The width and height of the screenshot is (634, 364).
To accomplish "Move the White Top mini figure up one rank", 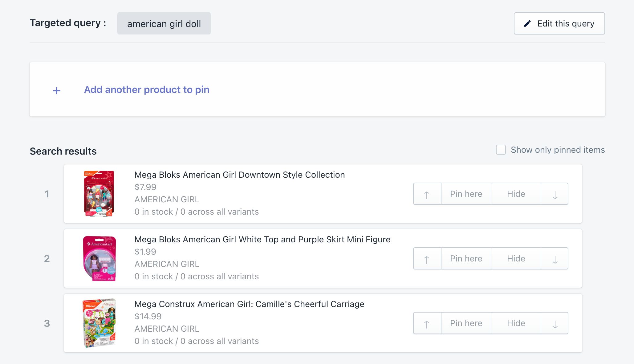I will (427, 258).
